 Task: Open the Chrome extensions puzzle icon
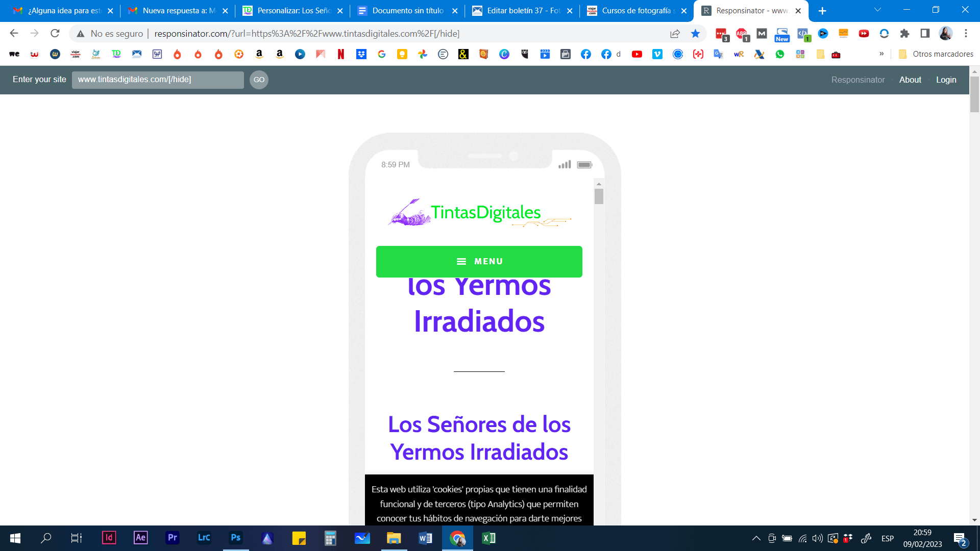pyautogui.click(x=904, y=33)
